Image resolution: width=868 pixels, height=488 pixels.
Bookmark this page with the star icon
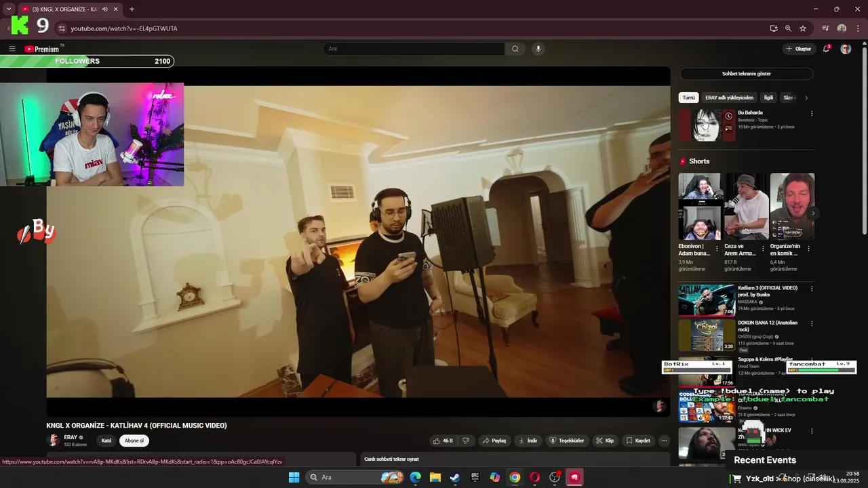click(803, 28)
